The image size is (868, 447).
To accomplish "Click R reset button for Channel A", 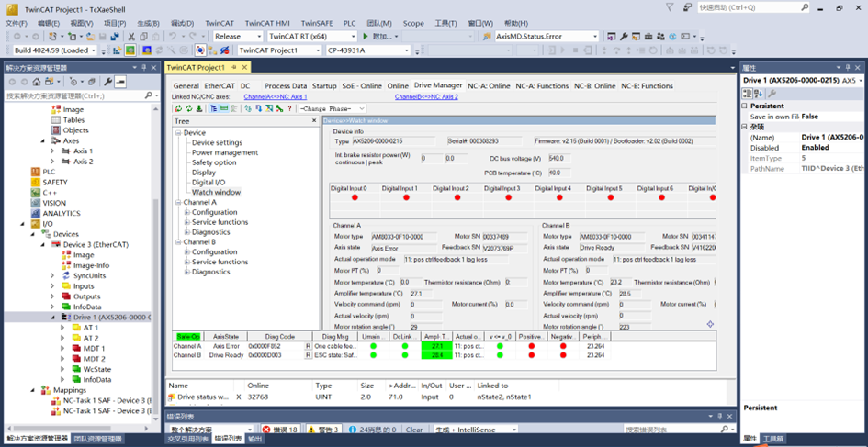I will pyautogui.click(x=308, y=346).
